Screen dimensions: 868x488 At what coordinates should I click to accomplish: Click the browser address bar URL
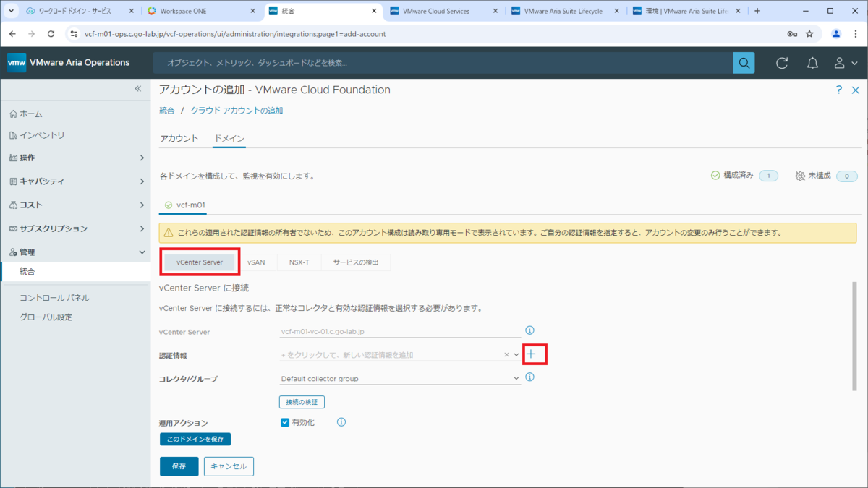click(x=235, y=34)
